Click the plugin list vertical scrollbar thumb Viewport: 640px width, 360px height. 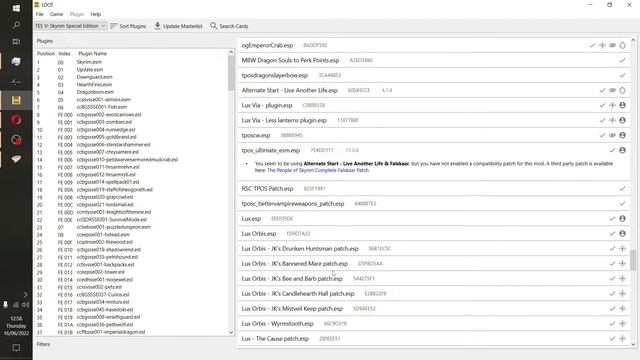click(231, 73)
